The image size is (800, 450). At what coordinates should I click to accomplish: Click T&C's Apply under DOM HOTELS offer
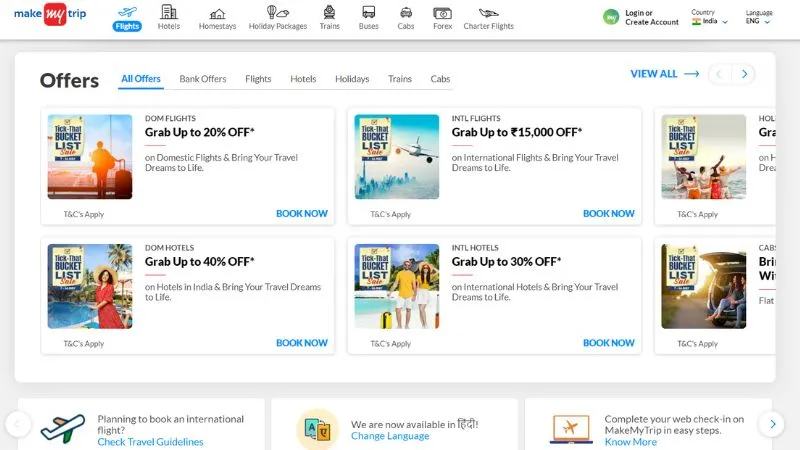pyautogui.click(x=84, y=344)
